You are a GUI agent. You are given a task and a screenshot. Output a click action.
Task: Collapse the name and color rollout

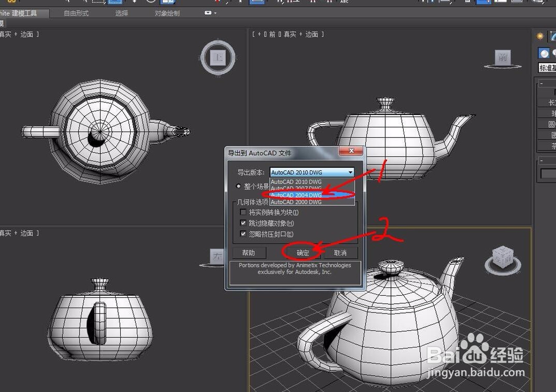pyautogui.click(x=546, y=160)
